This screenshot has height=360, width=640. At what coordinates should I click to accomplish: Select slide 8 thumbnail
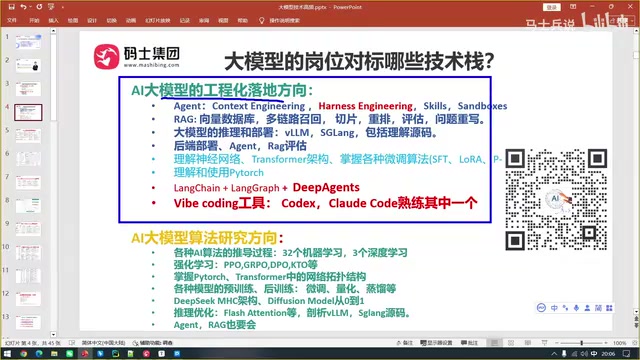pos(28,205)
